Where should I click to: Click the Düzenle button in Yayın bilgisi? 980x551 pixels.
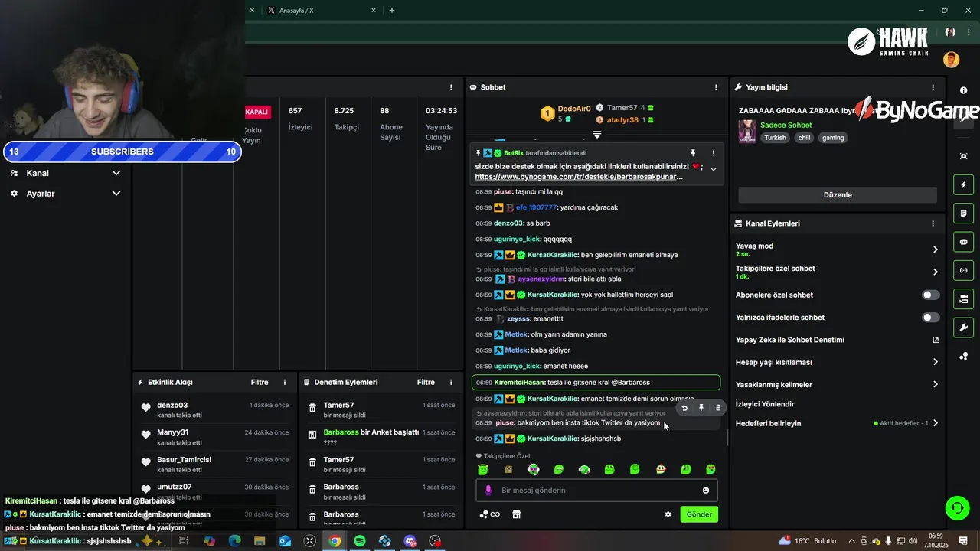click(838, 194)
